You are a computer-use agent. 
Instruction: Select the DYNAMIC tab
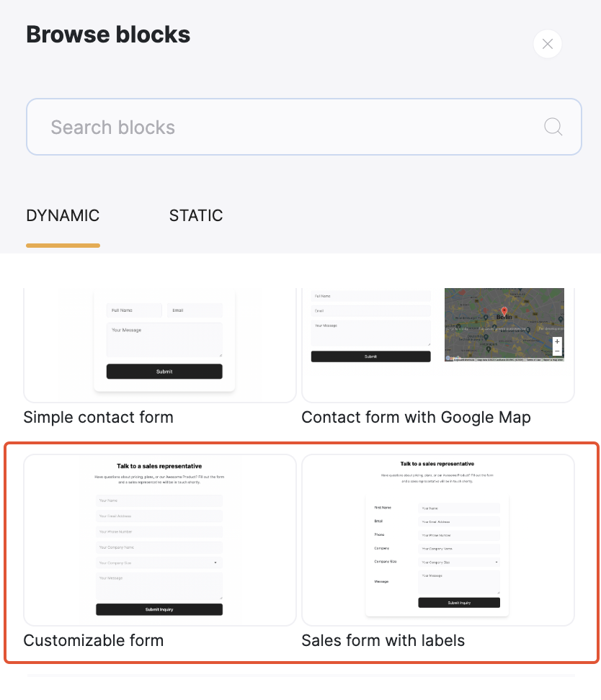click(x=63, y=215)
